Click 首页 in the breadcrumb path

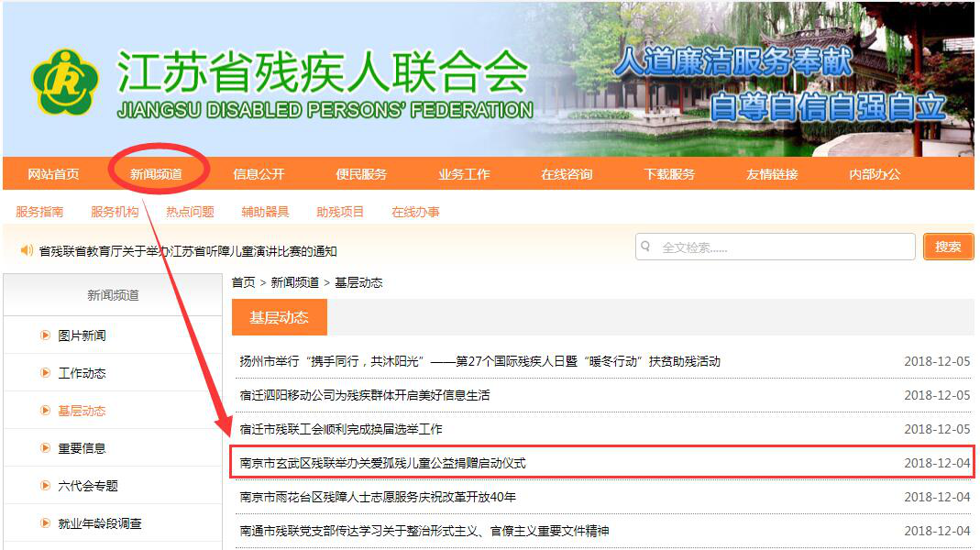pos(243,282)
